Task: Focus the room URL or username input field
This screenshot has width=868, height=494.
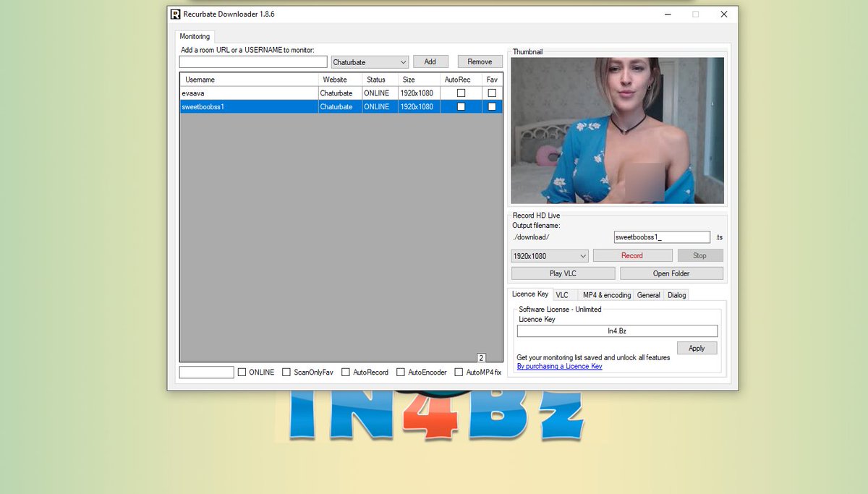Action: 253,62
